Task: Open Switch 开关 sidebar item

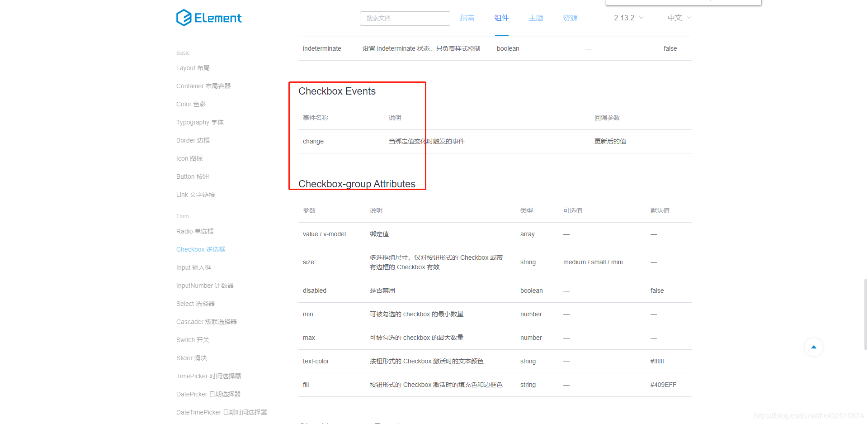Action: [193, 340]
